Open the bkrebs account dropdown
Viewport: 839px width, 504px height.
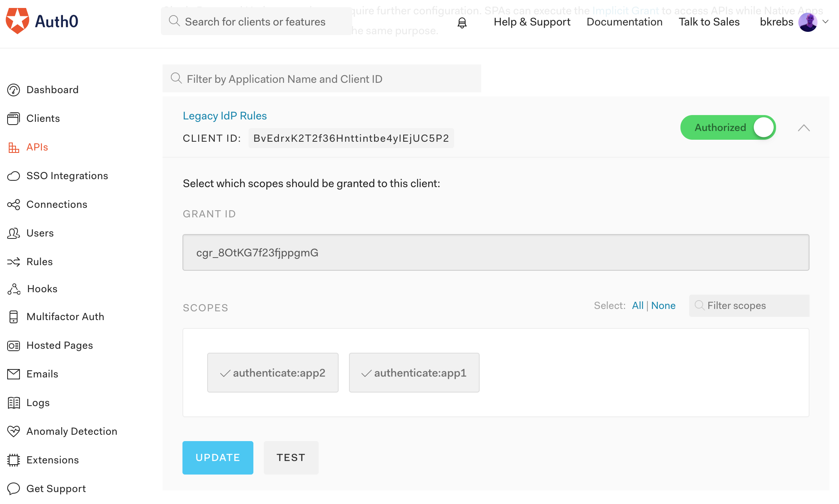(x=826, y=22)
